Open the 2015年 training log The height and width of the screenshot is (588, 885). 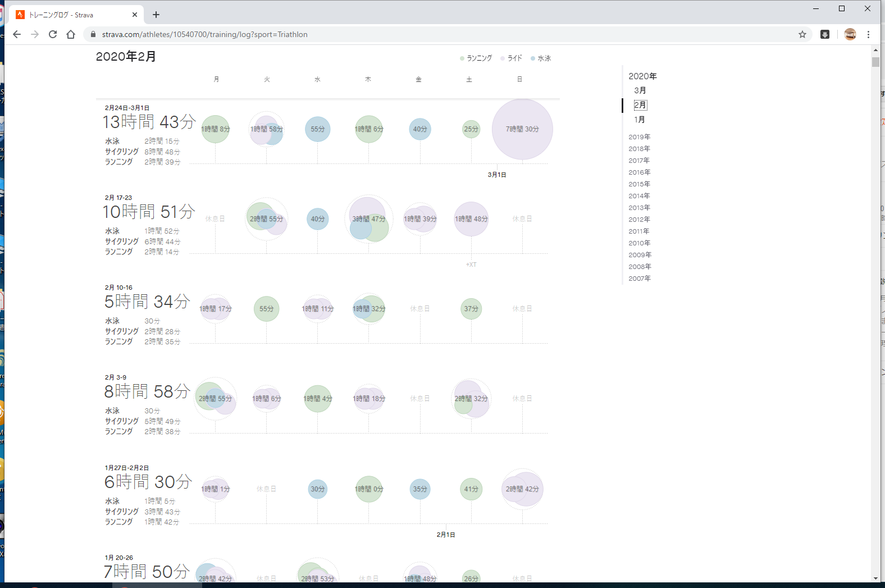coord(639,184)
